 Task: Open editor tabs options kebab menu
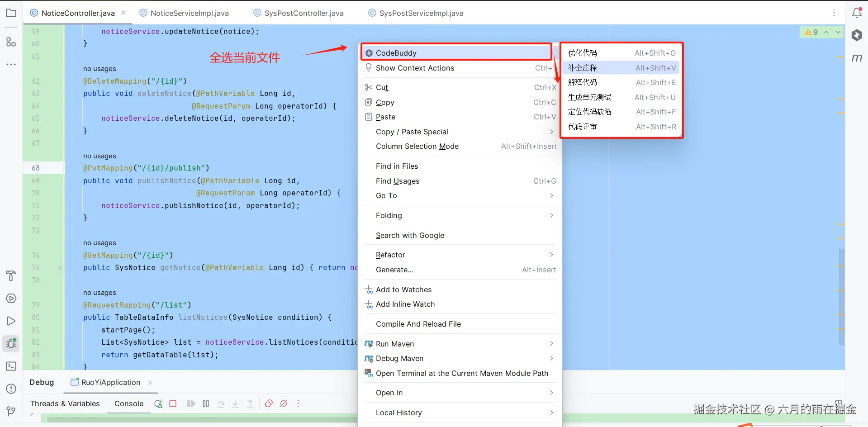coord(834,13)
